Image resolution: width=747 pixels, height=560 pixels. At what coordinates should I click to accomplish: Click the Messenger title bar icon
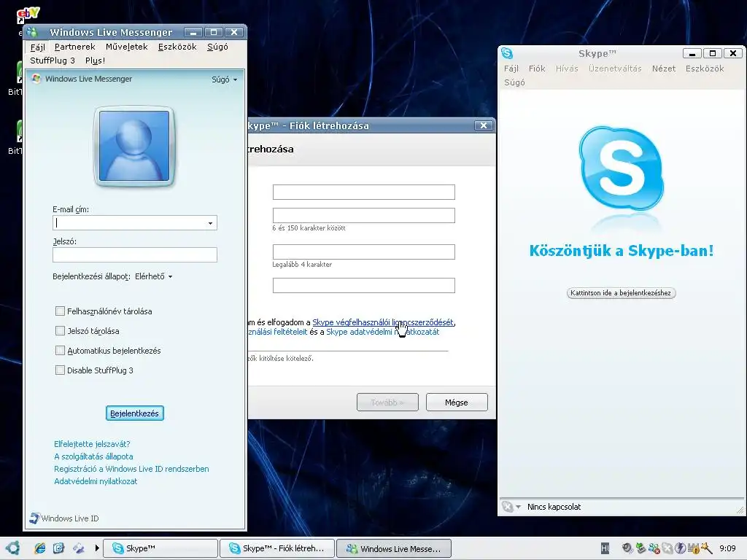(32, 32)
